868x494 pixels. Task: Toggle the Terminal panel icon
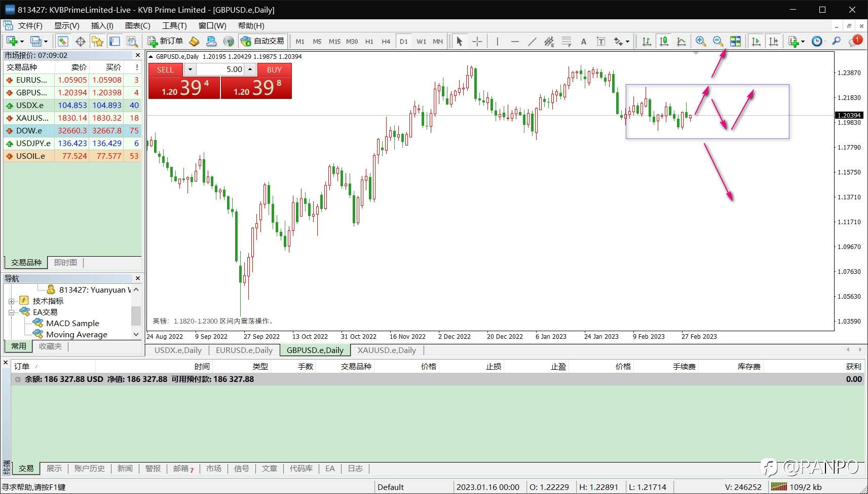pos(115,41)
